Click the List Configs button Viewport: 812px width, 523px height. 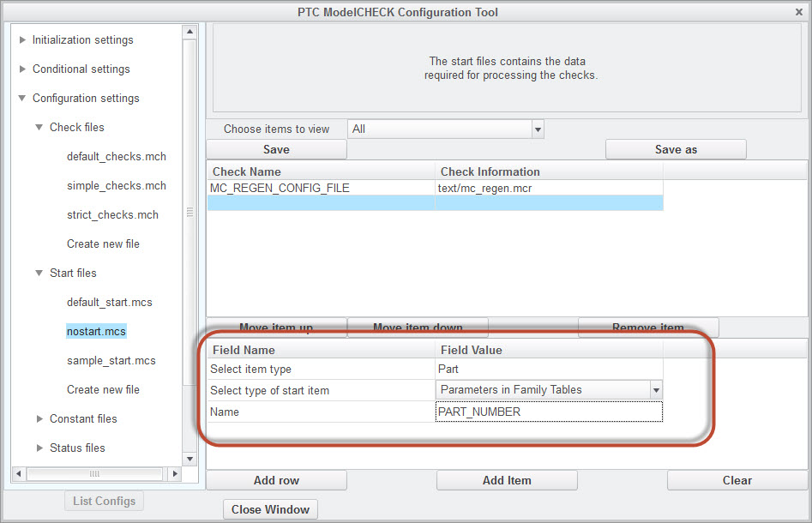pos(104,501)
